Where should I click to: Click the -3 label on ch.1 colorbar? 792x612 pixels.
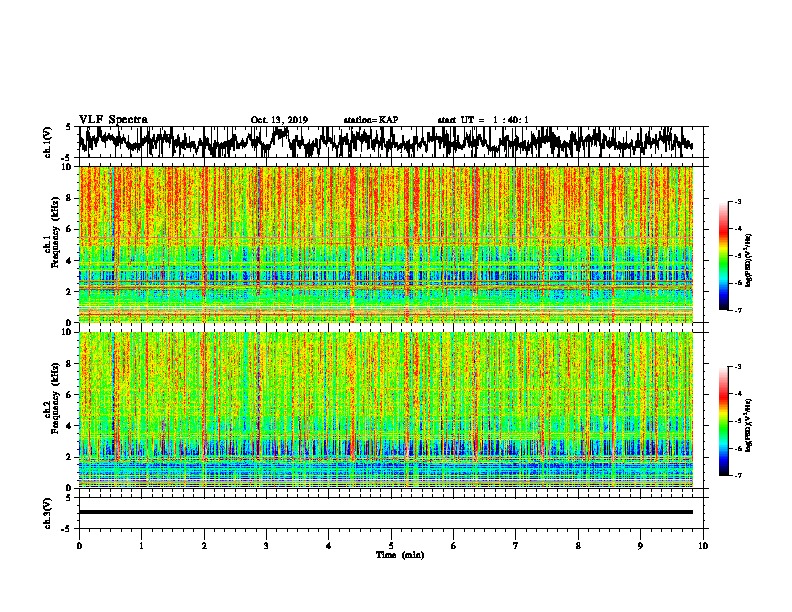click(737, 202)
